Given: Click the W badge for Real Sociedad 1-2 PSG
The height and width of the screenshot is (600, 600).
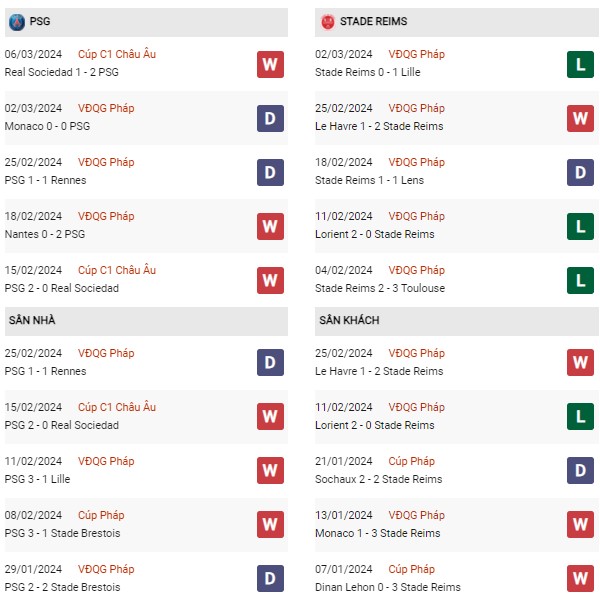Looking at the screenshot, I should 270,64.
